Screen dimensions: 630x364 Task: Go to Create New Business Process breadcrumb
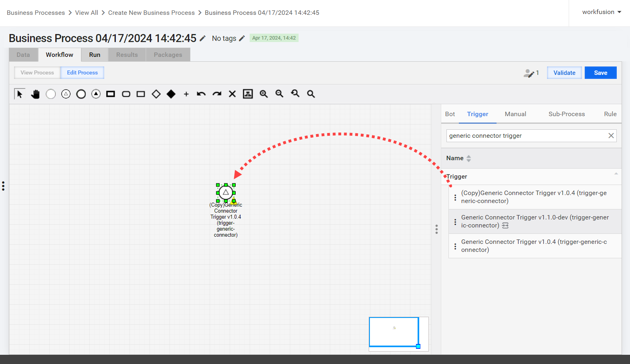[151, 13]
